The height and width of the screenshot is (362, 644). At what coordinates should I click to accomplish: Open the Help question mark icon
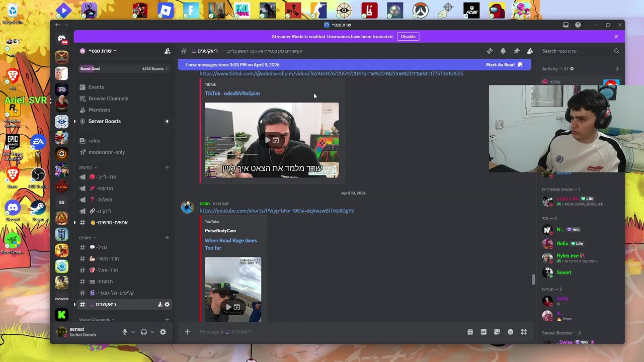[578, 25]
